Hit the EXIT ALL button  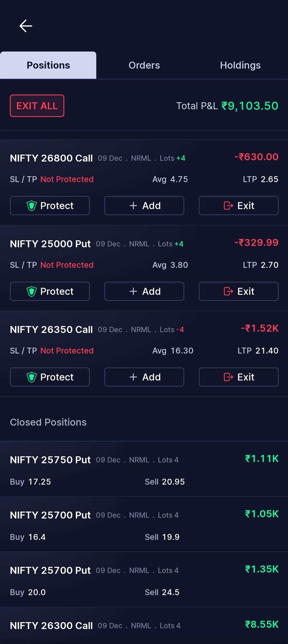(x=37, y=106)
